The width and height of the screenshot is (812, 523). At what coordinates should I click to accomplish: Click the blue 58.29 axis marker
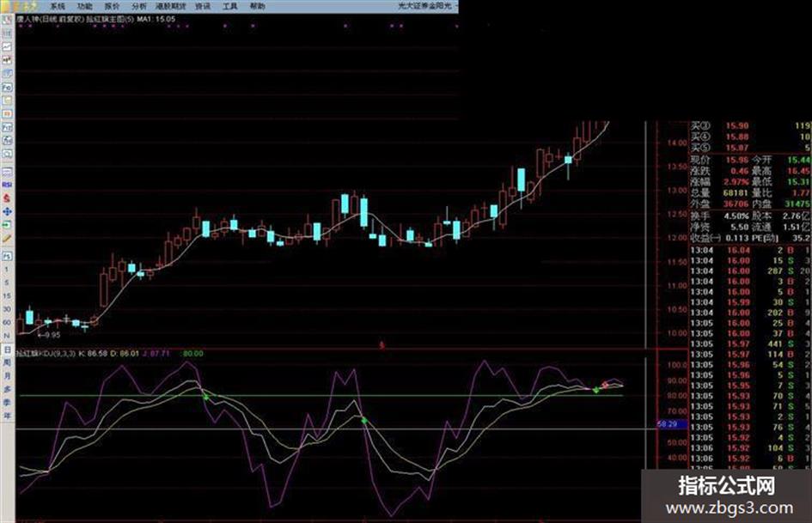(x=672, y=424)
